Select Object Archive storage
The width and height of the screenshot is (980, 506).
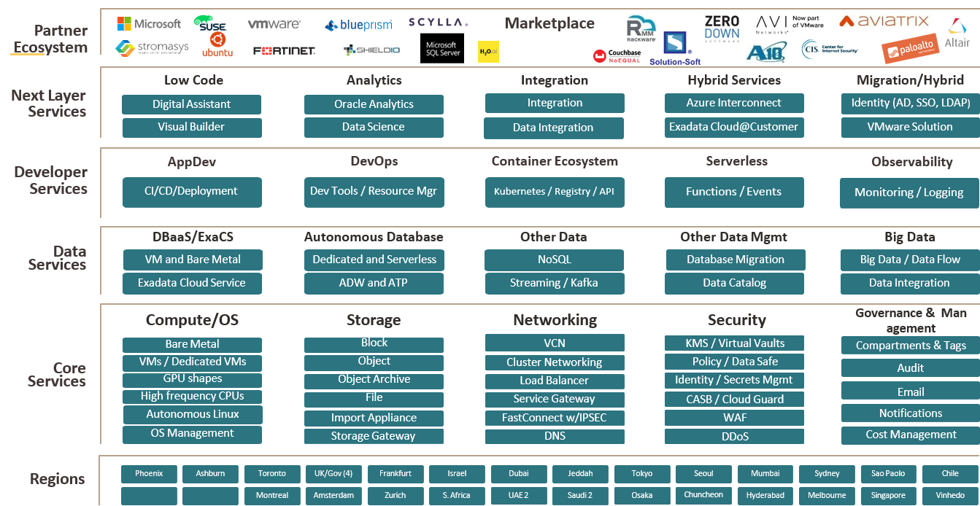click(x=374, y=380)
